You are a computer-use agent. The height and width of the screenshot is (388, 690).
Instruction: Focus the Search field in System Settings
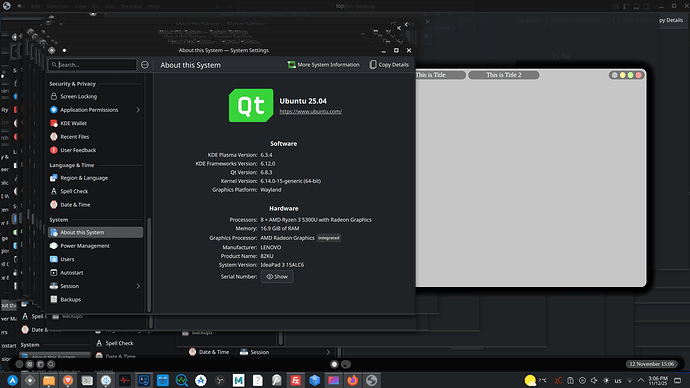coord(92,65)
